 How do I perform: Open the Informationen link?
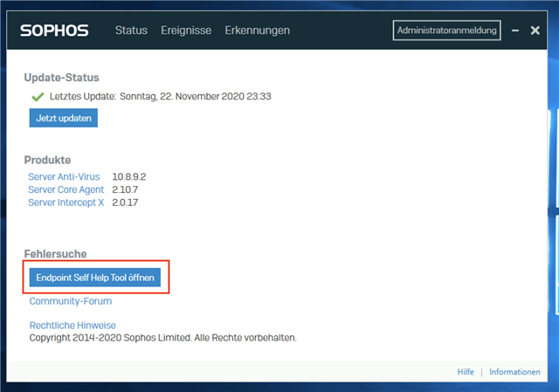pos(514,372)
